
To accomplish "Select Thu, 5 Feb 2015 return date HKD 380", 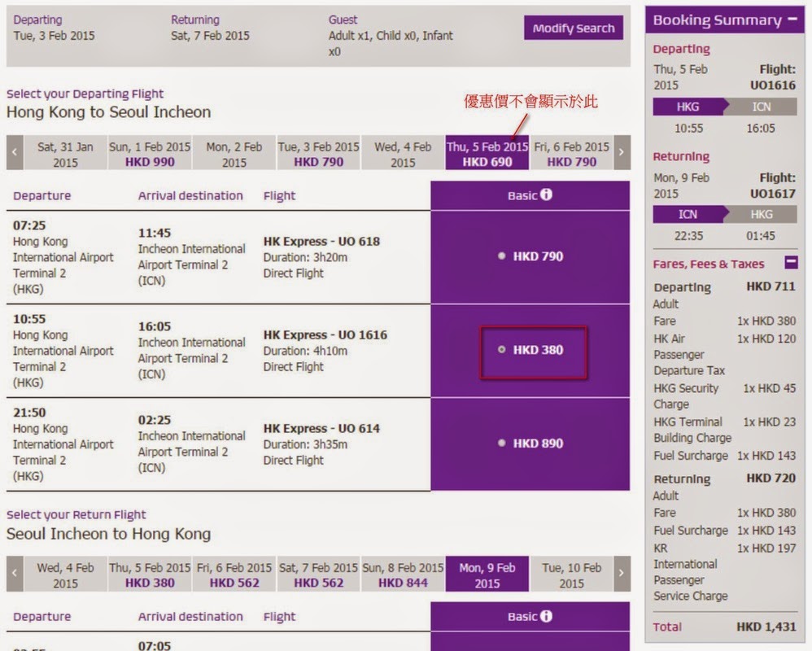I will click(150, 575).
